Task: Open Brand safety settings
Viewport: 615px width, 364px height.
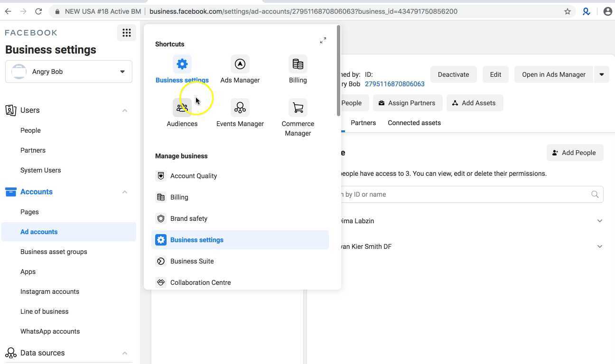Action: tap(188, 218)
